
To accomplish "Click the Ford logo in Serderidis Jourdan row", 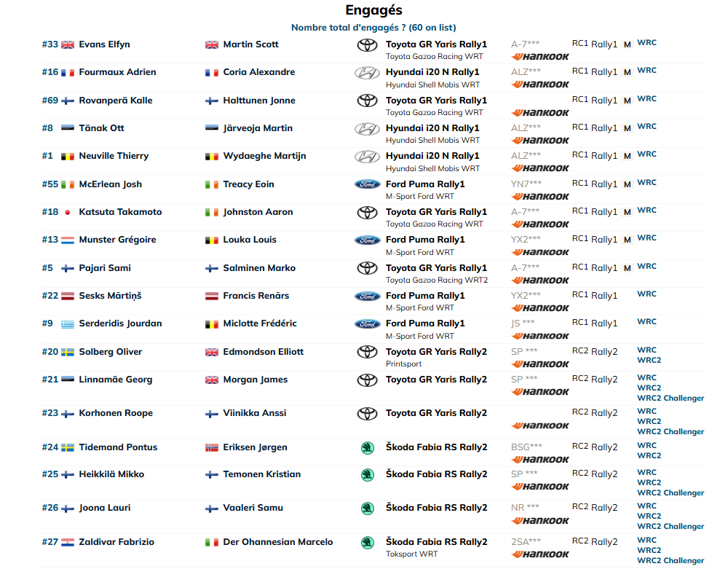I will 367,323.
